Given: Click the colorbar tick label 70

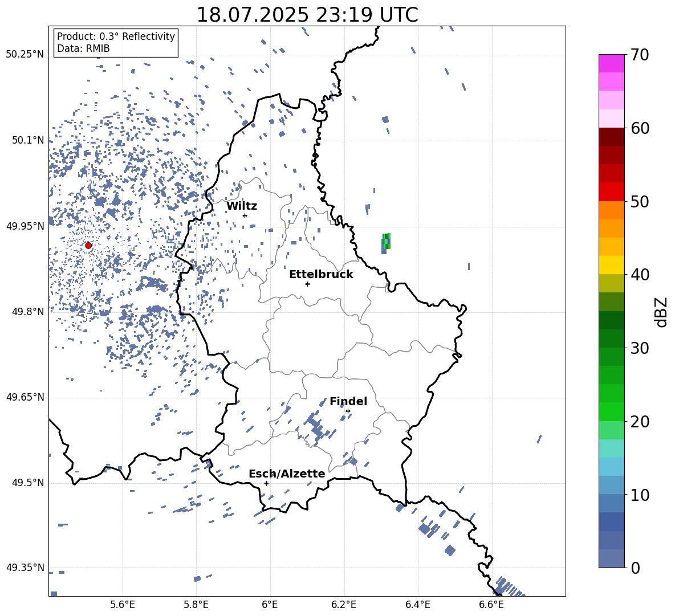Looking at the screenshot, I should 640,55.
